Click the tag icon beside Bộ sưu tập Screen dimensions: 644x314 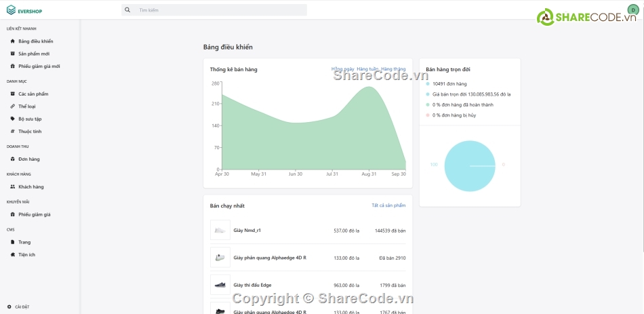(12, 119)
